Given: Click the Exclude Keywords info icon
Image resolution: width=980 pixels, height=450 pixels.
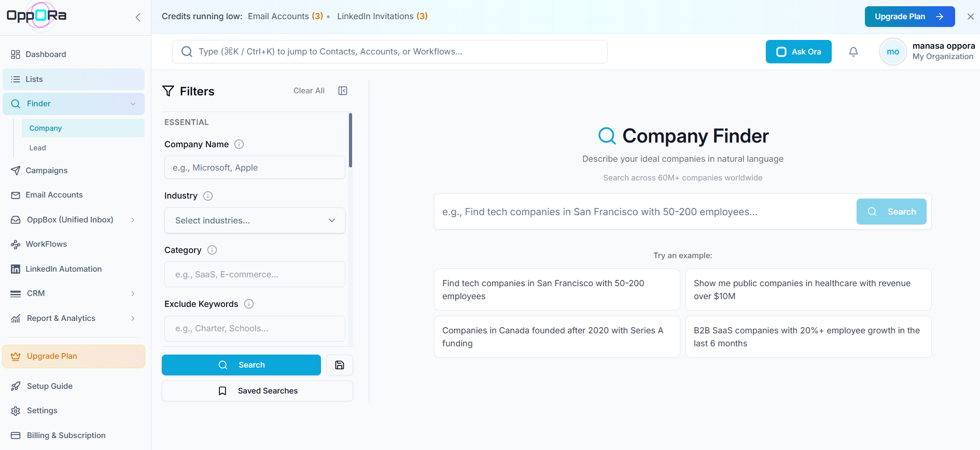Looking at the screenshot, I should (x=249, y=304).
